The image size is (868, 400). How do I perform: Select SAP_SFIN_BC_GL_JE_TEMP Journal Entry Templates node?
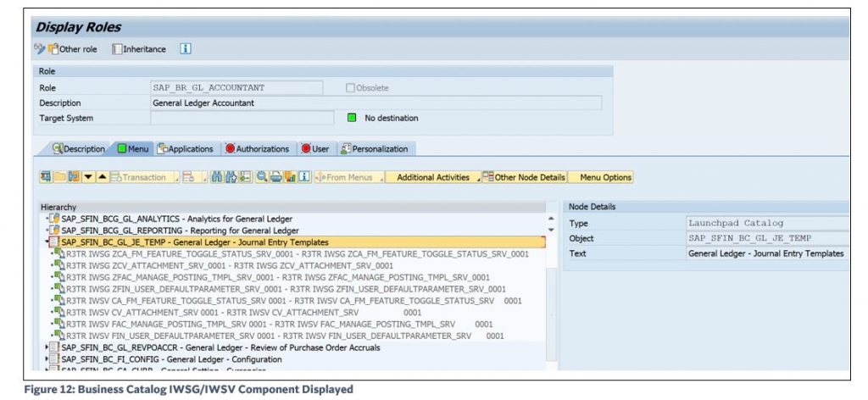pos(195,242)
